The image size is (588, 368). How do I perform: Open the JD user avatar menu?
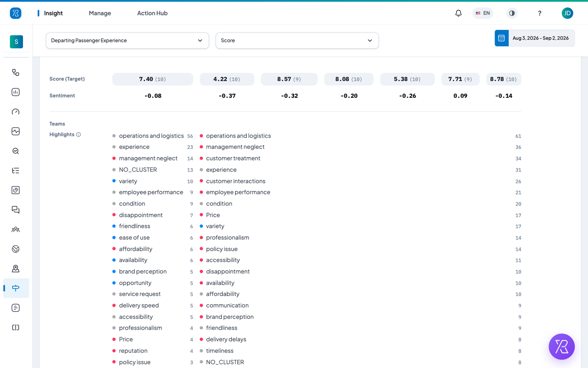567,13
